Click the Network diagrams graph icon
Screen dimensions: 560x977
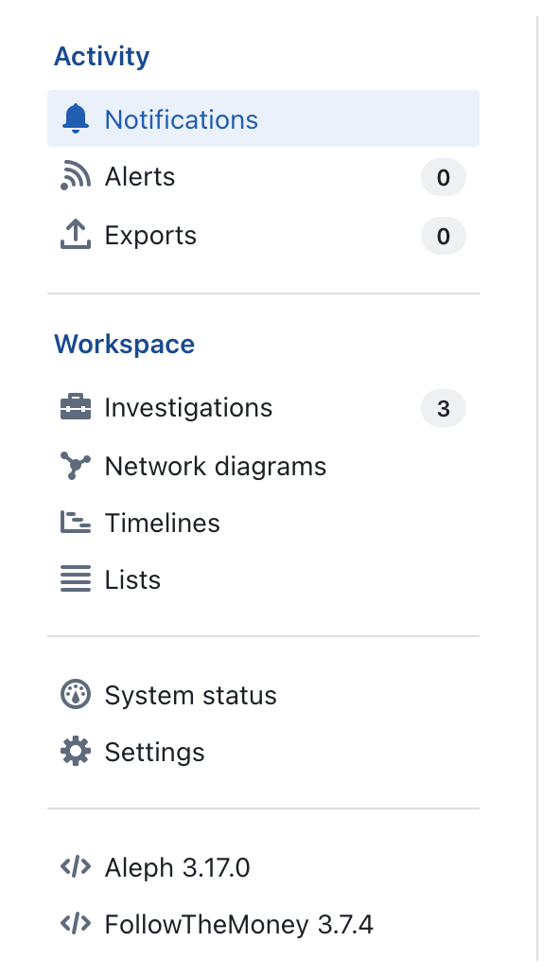tap(76, 466)
